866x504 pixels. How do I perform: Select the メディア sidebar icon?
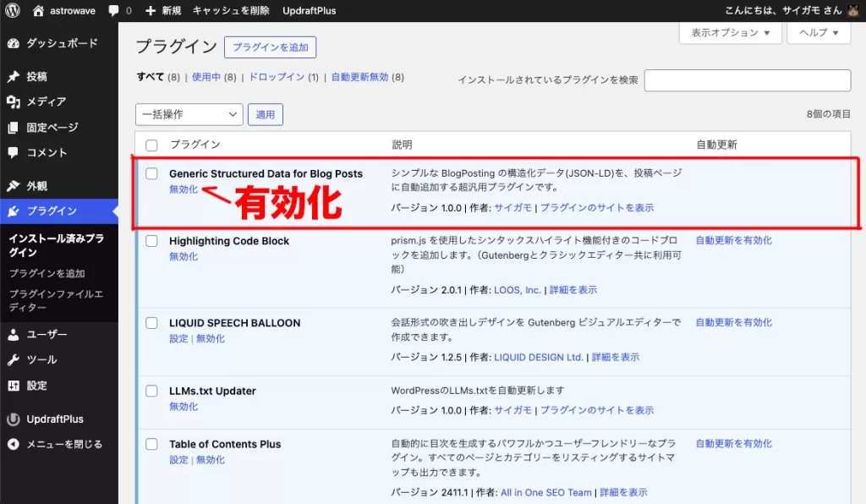tap(47, 100)
